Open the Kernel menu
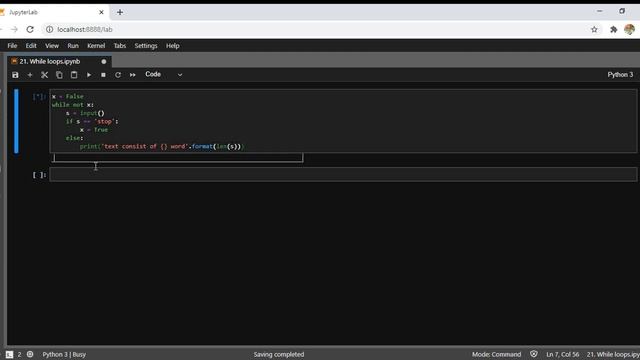The height and width of the screenshot is (360, 640). click(x=96, y=46)
